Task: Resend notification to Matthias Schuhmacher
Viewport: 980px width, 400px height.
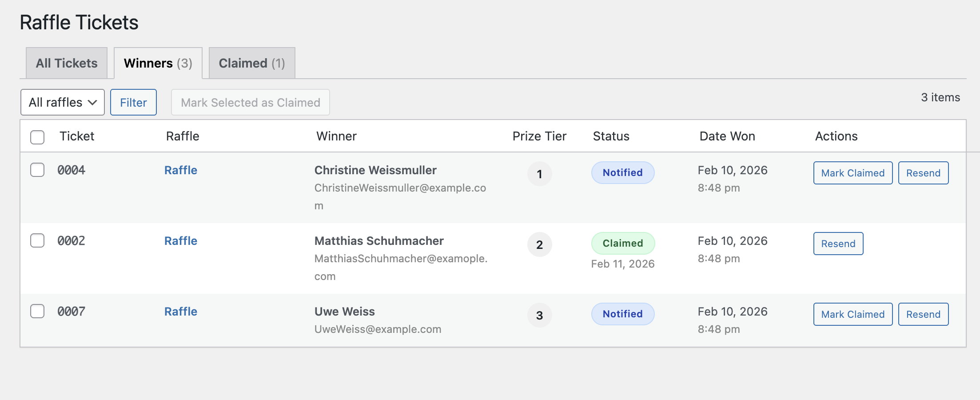Action: click(838, 244)
